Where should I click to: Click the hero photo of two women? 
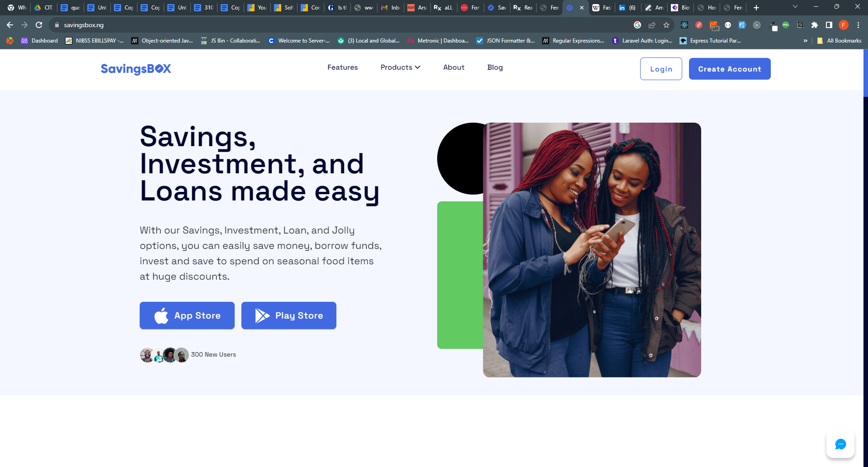[x=592, y=250]
